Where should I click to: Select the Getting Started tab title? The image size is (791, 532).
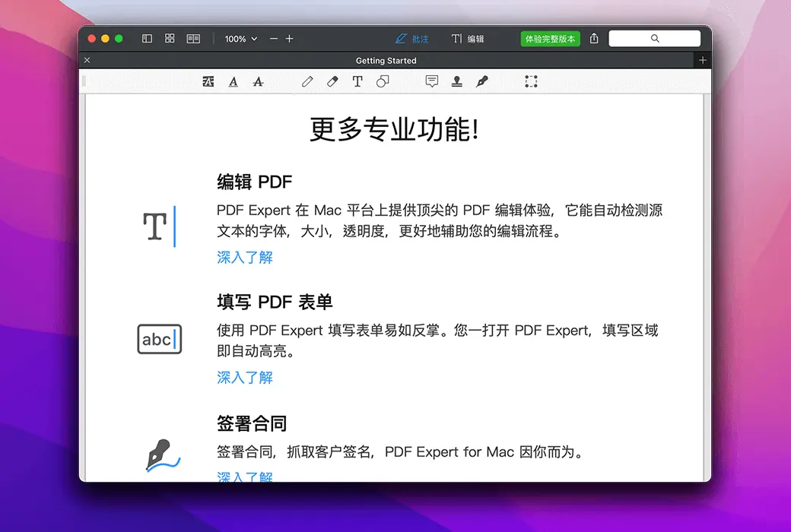coord(386,61)
